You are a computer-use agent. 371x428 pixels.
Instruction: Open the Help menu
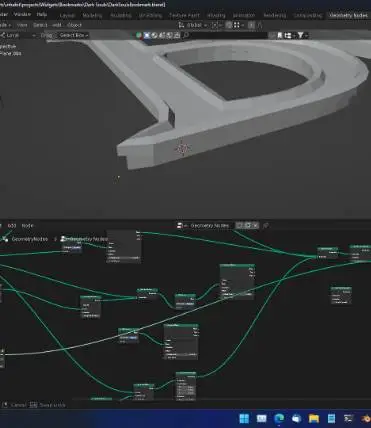(42, 15)
